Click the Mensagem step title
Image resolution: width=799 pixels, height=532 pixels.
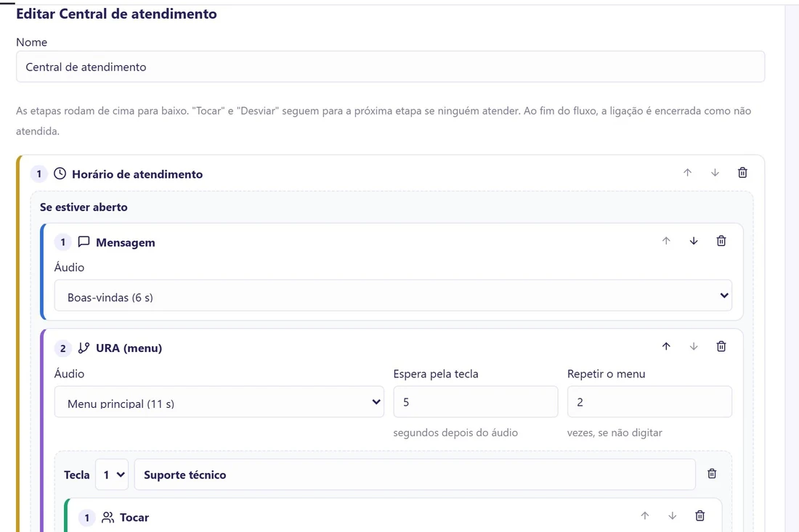point(126,243)
